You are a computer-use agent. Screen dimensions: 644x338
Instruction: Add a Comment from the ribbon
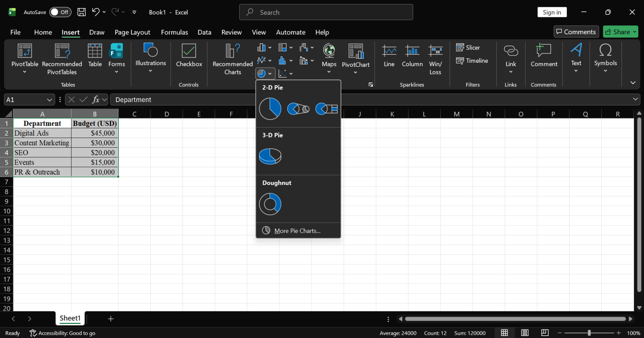(x=544, y=55)
